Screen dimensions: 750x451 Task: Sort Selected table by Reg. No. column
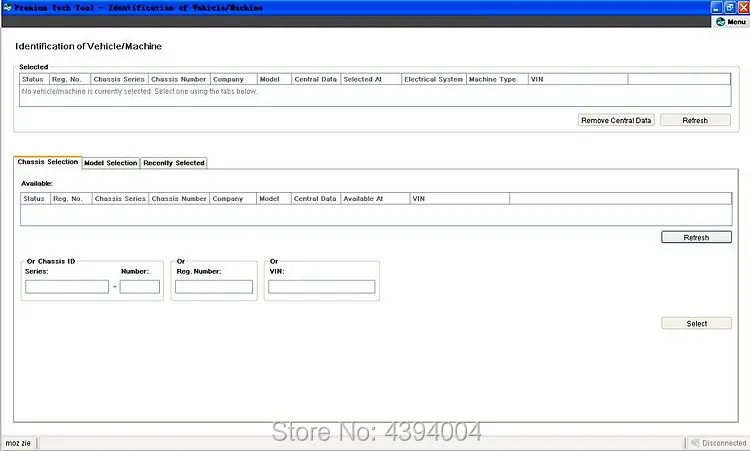(x=70, y=79)
